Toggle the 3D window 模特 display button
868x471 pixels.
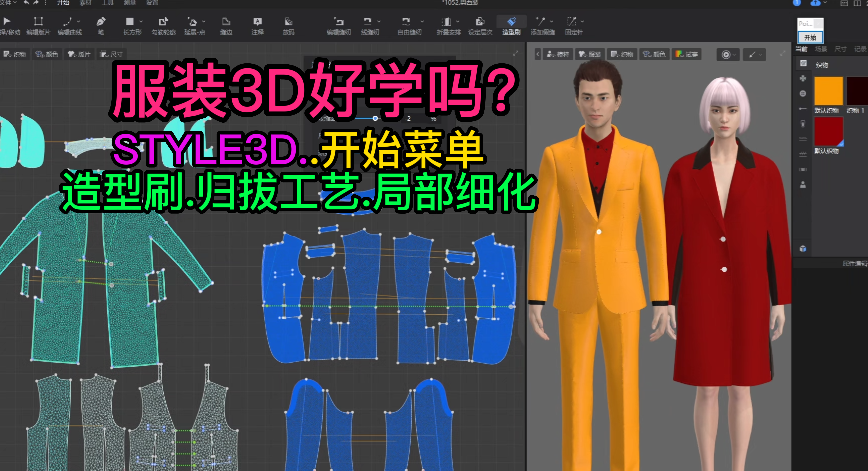click(558, 54)
